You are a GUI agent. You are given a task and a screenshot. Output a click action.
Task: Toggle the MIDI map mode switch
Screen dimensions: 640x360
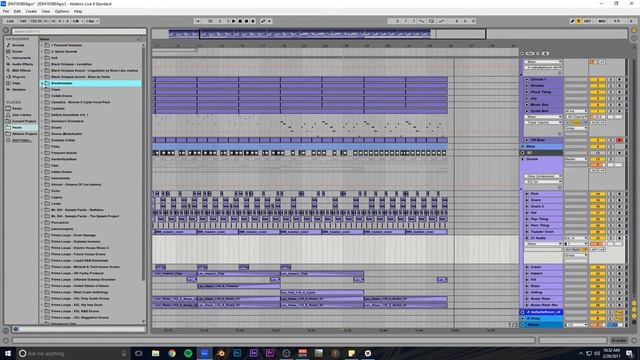[x=602, y=21]
